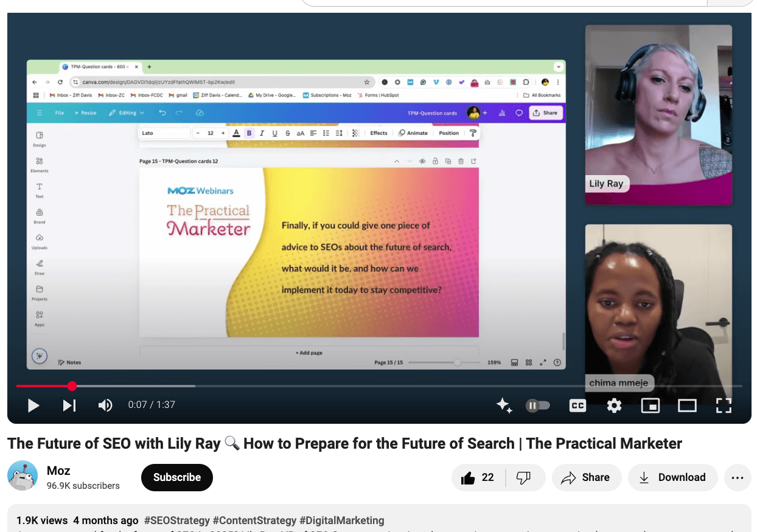This screenshot has height=532, width=757.
Task: Delete page 15 with the trash icon
Action: pos(461,161)
